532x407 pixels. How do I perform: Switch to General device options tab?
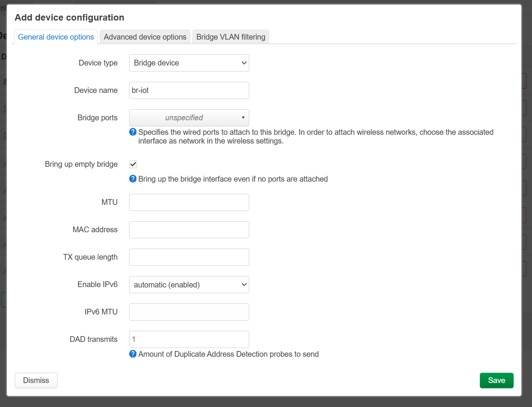(x=56, y=37)
